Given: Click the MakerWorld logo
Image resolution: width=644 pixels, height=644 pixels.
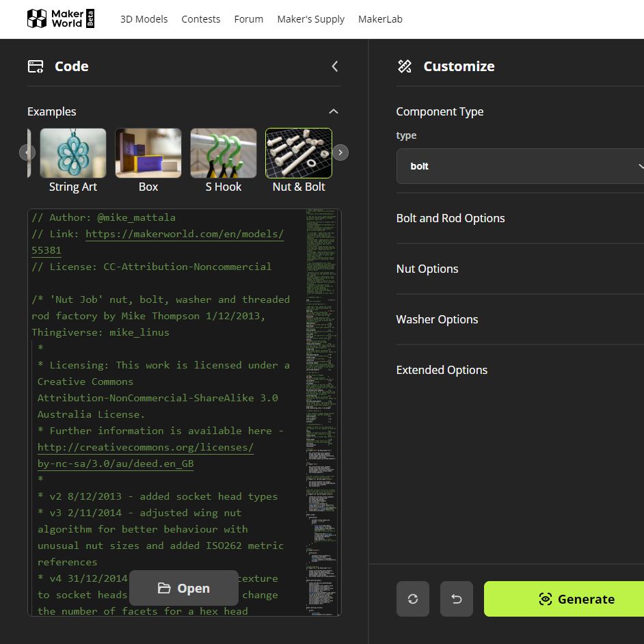Looking at the screenshot, I should click(61, 19).
